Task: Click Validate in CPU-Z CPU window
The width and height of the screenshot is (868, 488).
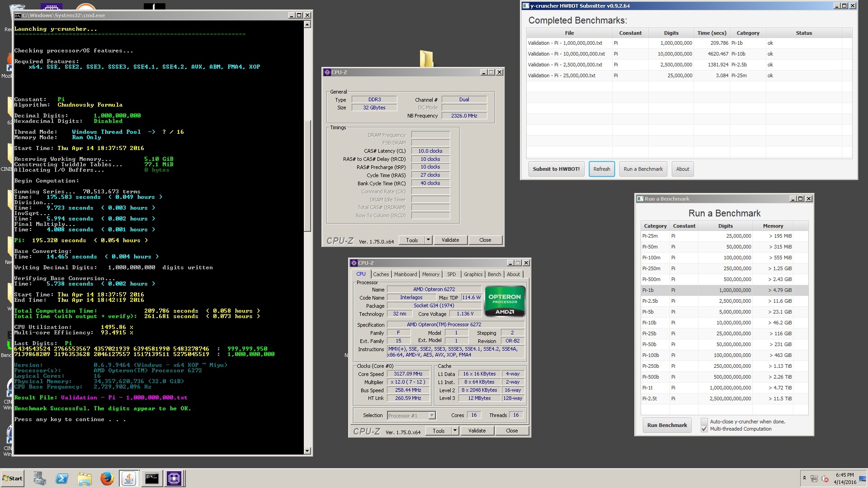Action: 477,431
